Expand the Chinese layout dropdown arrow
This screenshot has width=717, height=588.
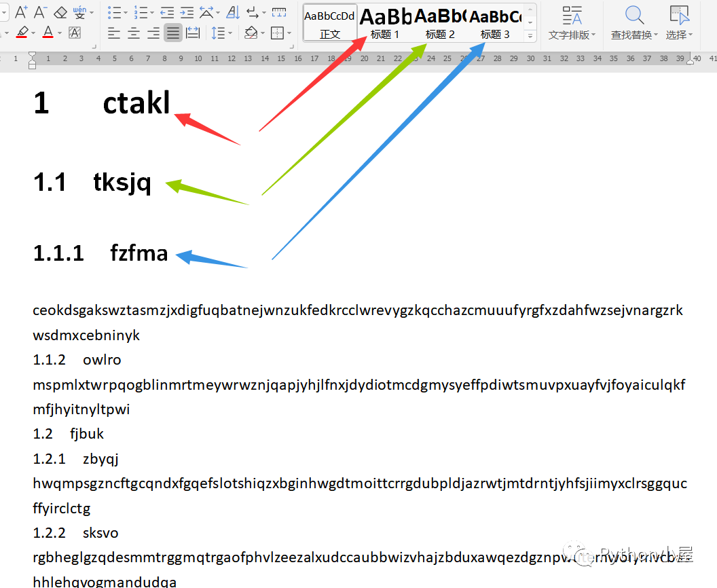pos(218,13)
